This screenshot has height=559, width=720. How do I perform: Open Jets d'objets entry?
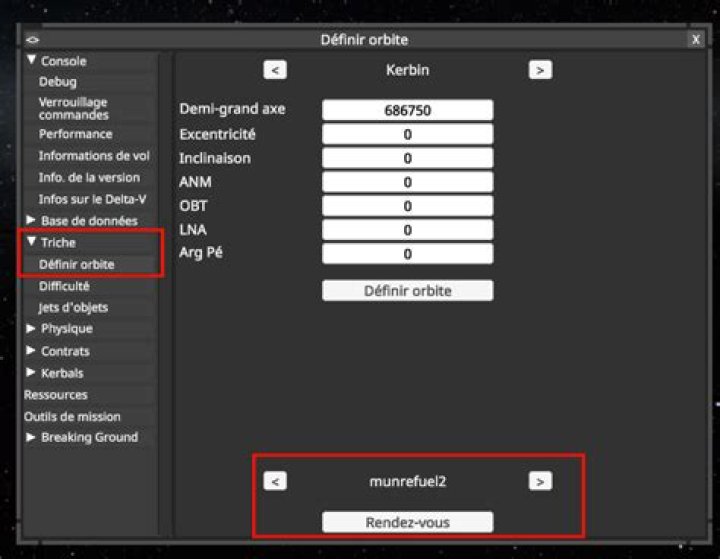coord(73,307)
